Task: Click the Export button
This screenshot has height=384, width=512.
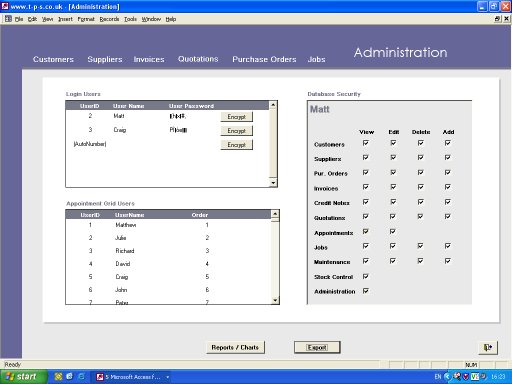Action: coord(317,347)
